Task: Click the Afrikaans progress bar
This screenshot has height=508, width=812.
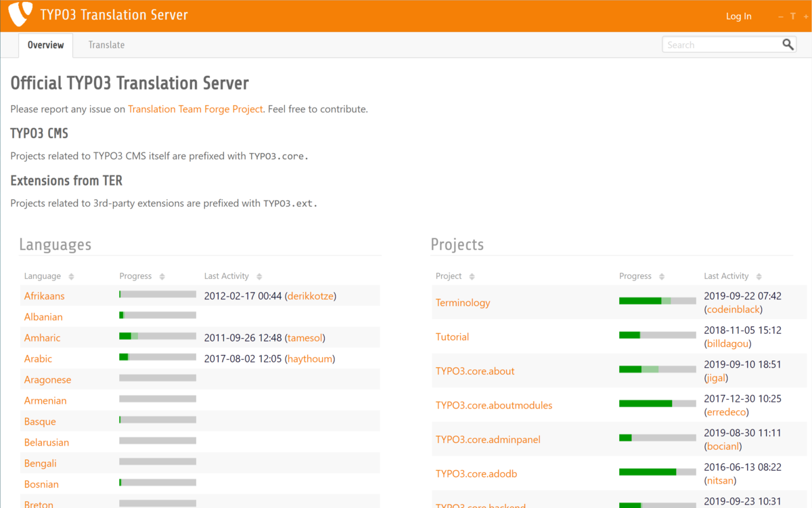Action: (x=158, y=295)
